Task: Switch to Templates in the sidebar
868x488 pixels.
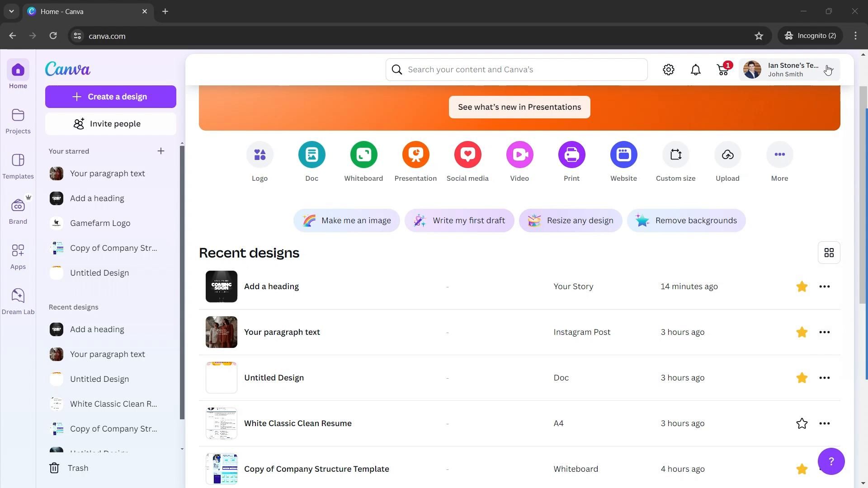Action: 18,166
